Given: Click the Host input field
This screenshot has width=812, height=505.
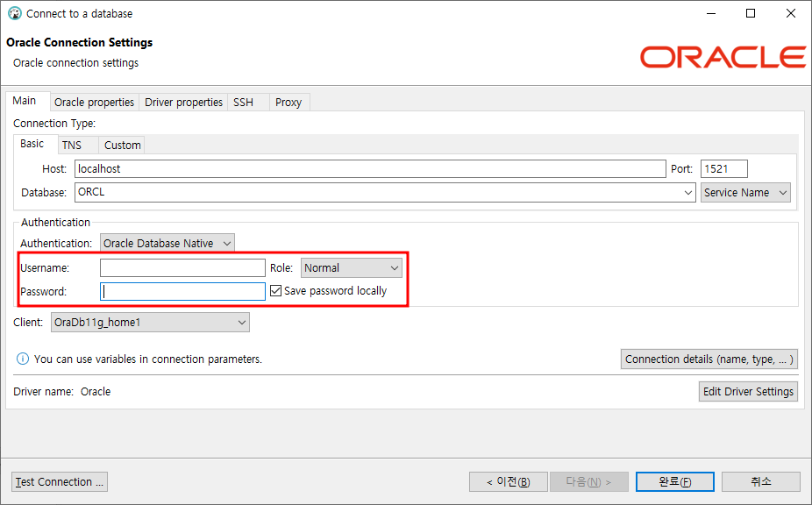Looking at the screenshot, I should 370,169.
